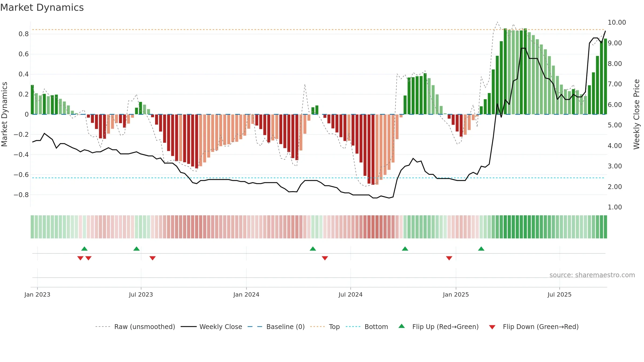This screenshot has height=362, width=644.
Task: Click the 0.8 tick on left axis
Action: tap(24, 34)
